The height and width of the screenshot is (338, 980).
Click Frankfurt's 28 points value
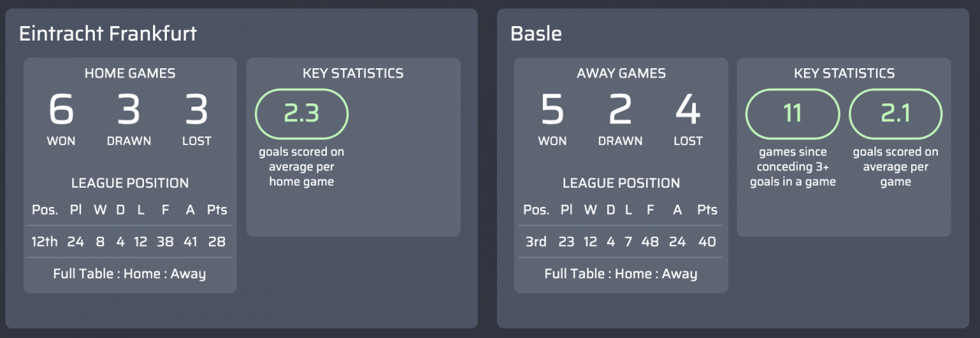[x=217, y=241]
